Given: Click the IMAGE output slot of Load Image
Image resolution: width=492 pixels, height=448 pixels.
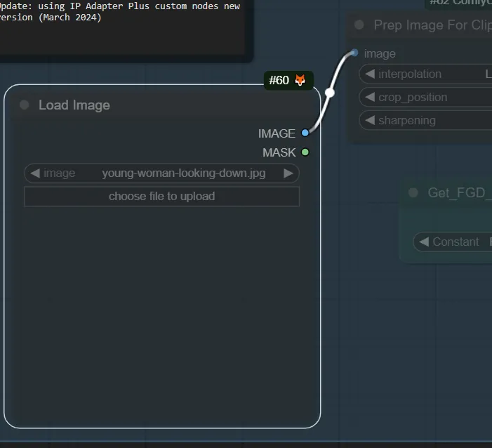Looking at the screenshot, I should [305, 133].
